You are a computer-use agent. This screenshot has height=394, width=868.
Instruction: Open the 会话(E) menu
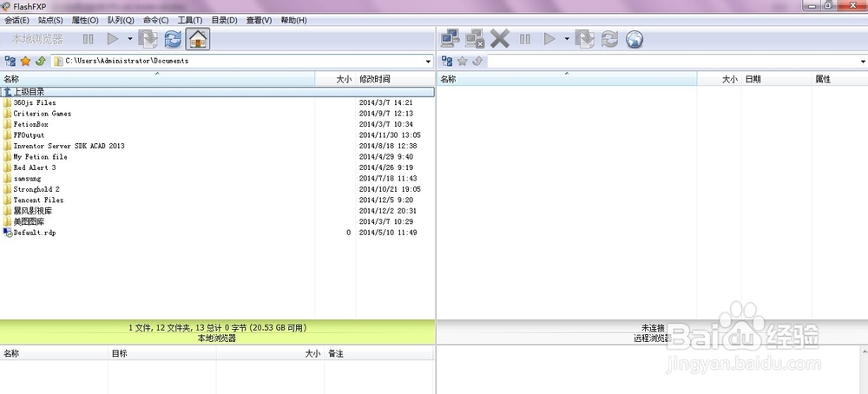16,21
